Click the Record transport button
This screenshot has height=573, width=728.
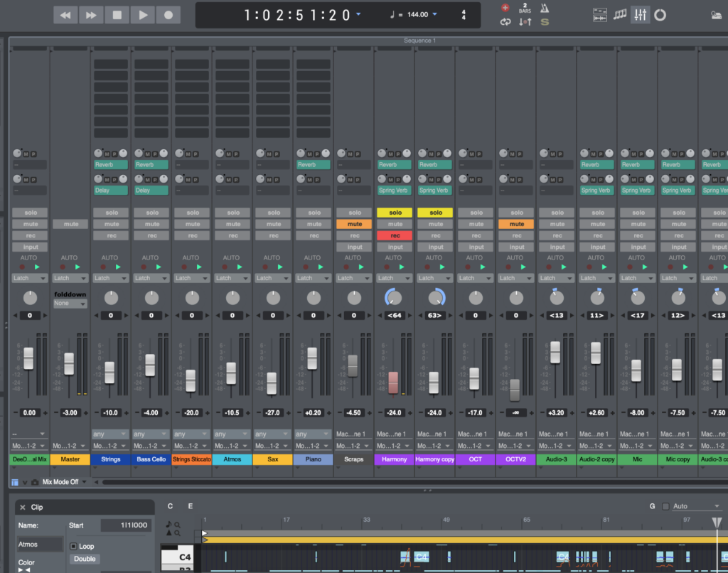(x=168, y=16)
